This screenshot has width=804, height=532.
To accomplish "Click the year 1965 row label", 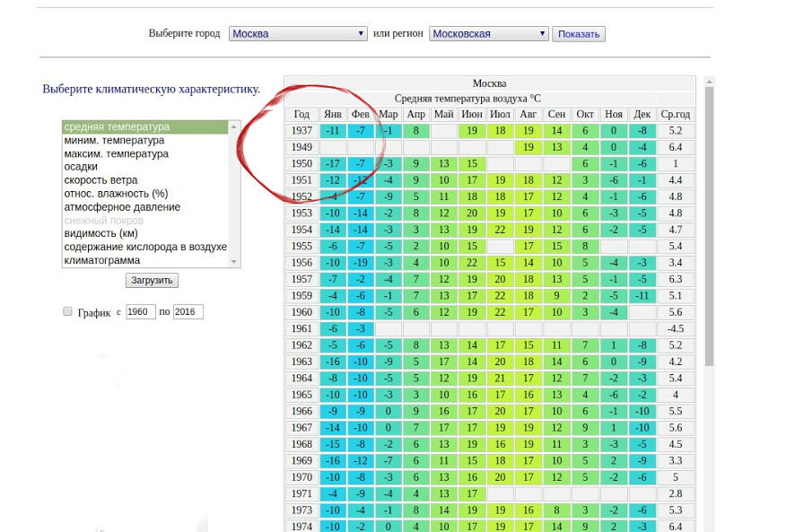I will 301,395.
